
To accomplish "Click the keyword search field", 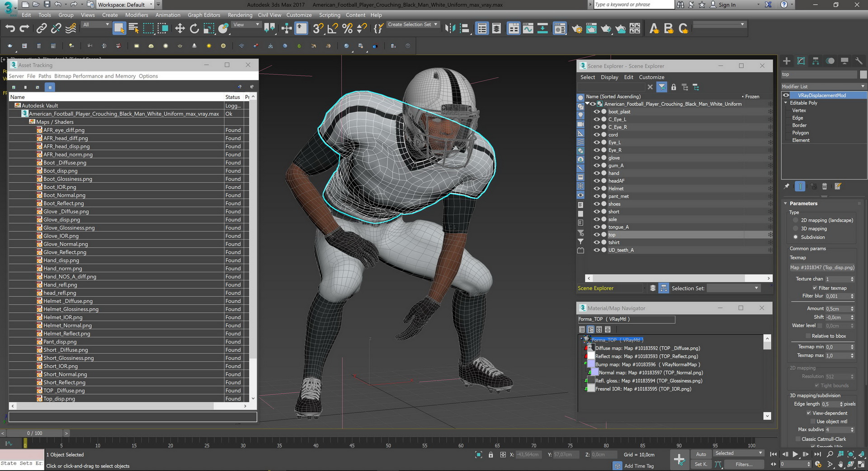I will [633, 5].
